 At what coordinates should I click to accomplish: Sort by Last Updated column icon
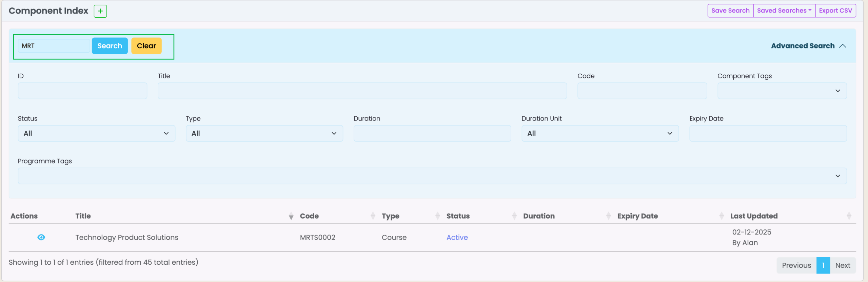(849, 216)
